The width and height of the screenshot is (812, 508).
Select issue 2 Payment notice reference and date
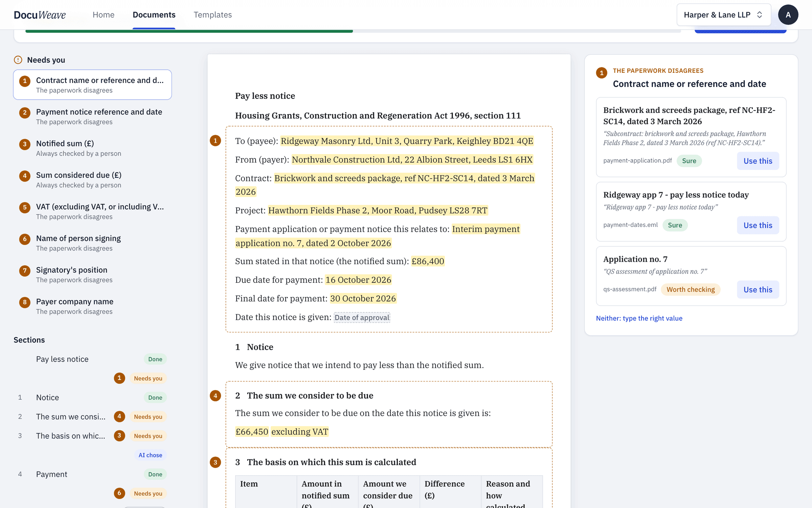[x=92, y=116]
